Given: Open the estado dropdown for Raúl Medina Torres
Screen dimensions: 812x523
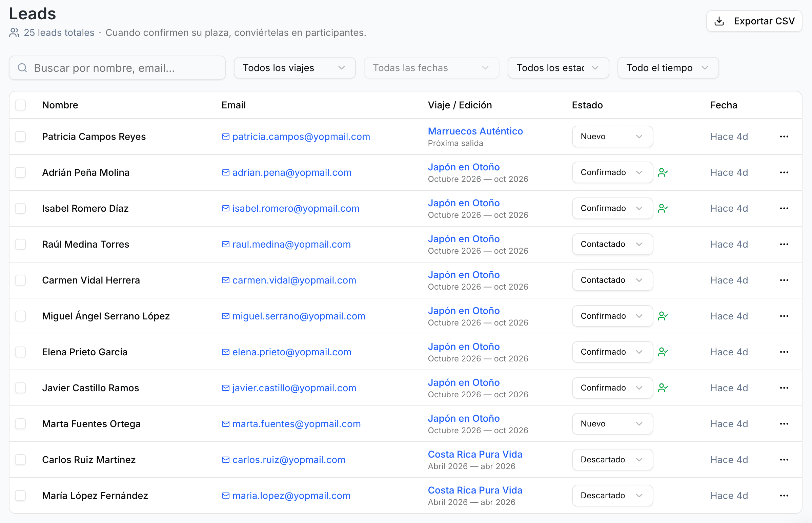Looking at the screenshot, I should (x=612, y=244).
